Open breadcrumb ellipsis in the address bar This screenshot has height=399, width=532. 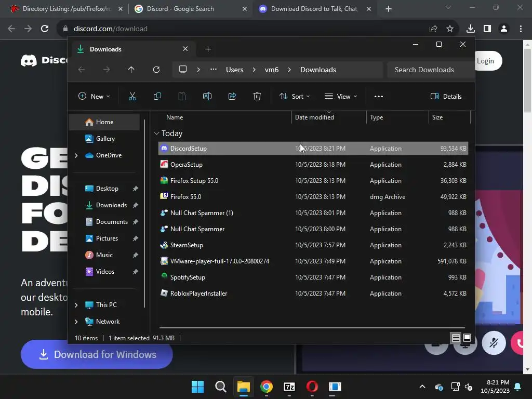click(214, 70)
